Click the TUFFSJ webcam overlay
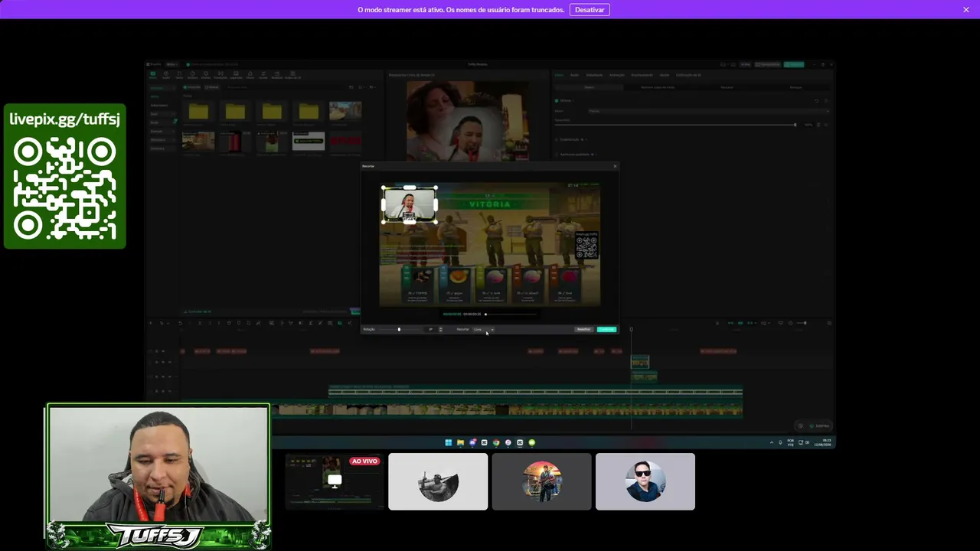 158,476
